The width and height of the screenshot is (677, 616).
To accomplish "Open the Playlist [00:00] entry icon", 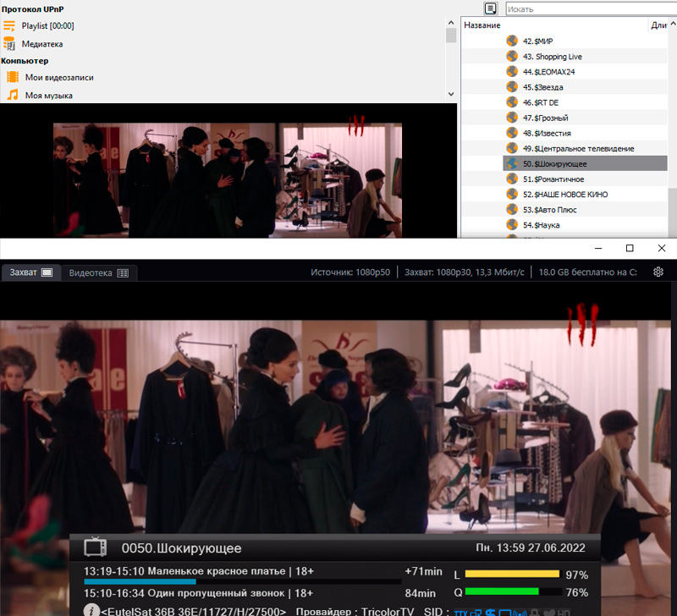I will (x=9, y=26).
